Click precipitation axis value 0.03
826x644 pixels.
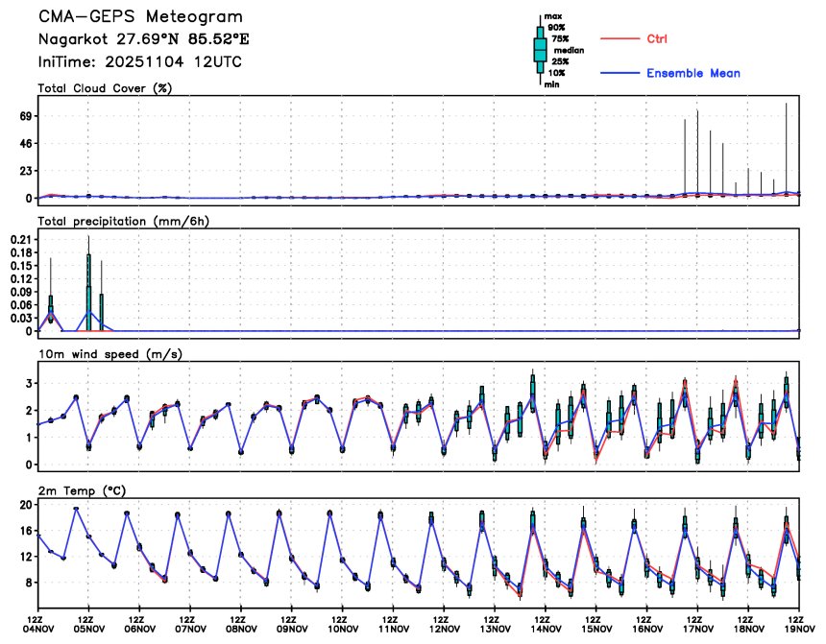point(20,318)
